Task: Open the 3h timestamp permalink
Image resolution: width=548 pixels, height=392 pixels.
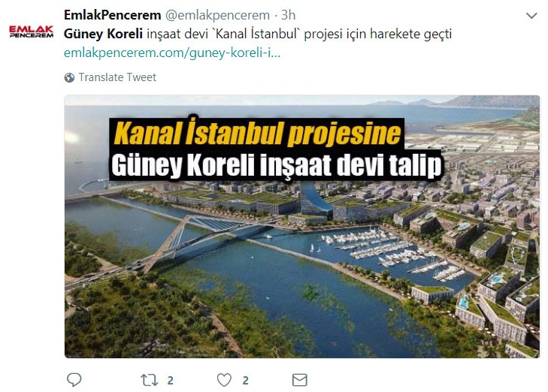Action: click(x=289, y=15)
